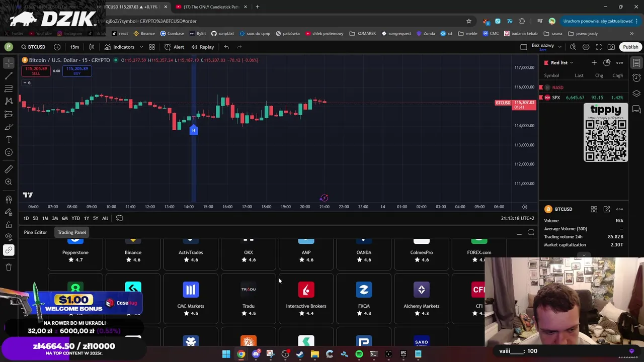This screenshot has width=644, height=362.
Task: Open the layout setup square icon
Action: 524,47
